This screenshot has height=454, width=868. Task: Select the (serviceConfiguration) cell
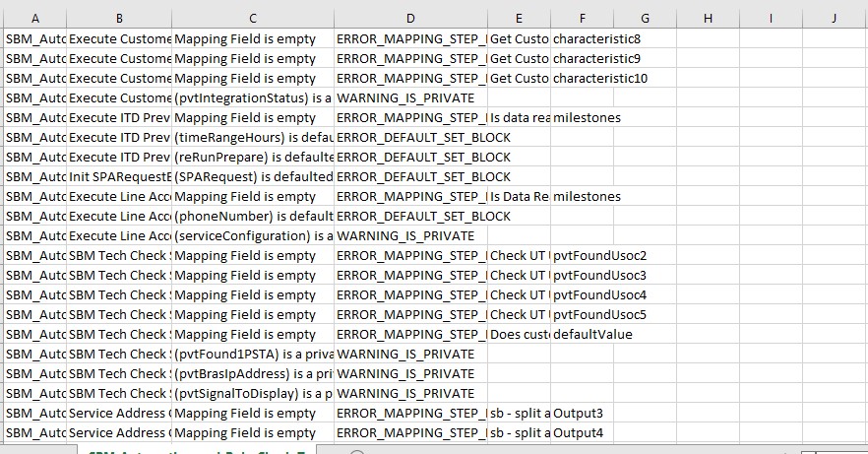click(x=253, y=236)
